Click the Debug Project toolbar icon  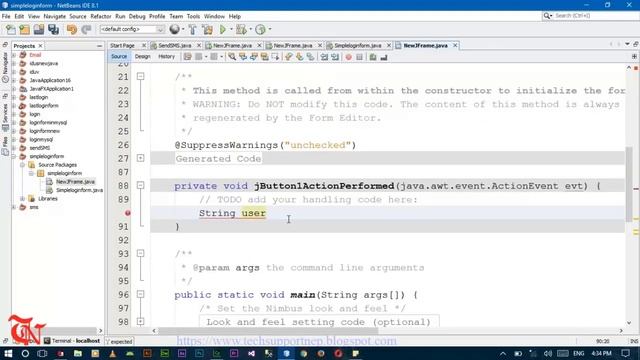click(x=241, y=29)
